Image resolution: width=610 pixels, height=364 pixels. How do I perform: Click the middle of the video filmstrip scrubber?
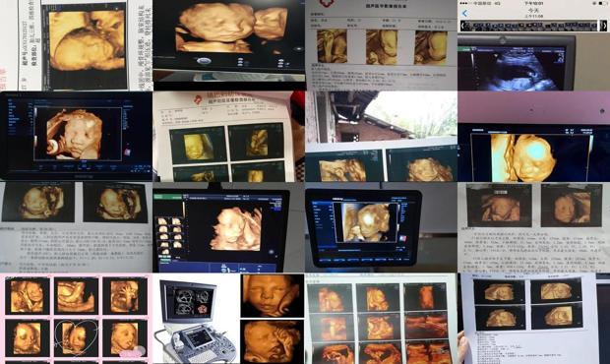531,26
